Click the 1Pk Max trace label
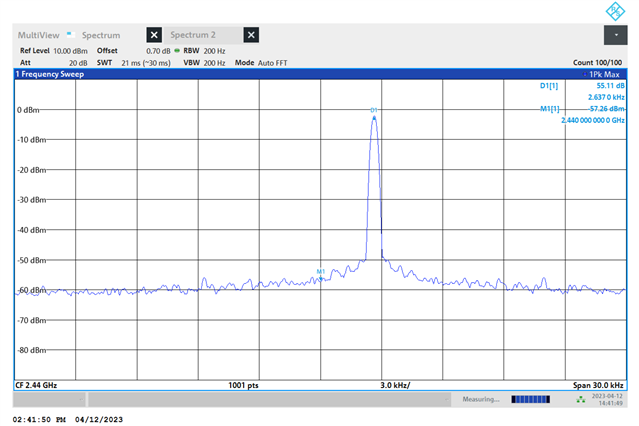Image resolution: width=639 pixels, height=426 pixels. [x=602, y=74]
